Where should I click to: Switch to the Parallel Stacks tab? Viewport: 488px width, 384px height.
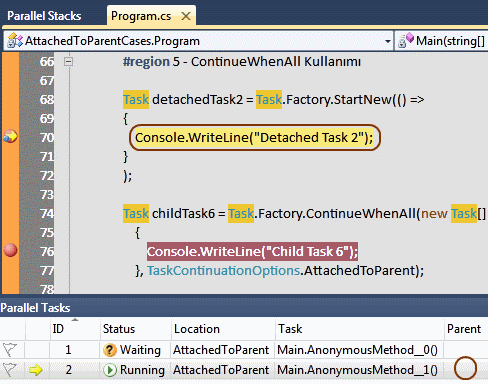44,16
